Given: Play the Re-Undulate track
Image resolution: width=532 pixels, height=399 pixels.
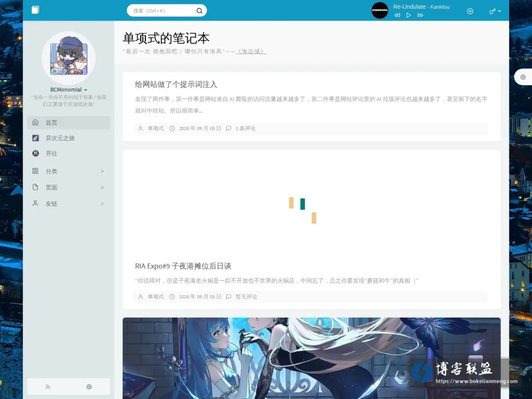Looking at the screenshot, I should tap(409, 15).
